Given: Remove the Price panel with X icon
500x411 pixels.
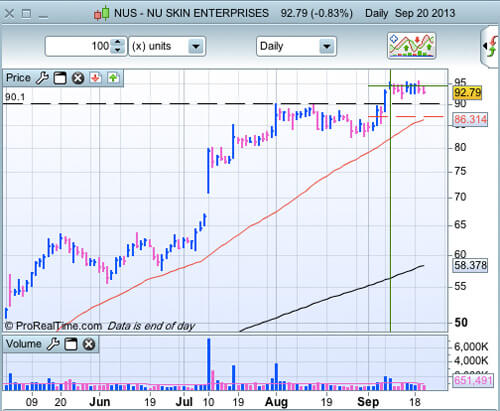Looking at the screenshot, I should (78, 78).
